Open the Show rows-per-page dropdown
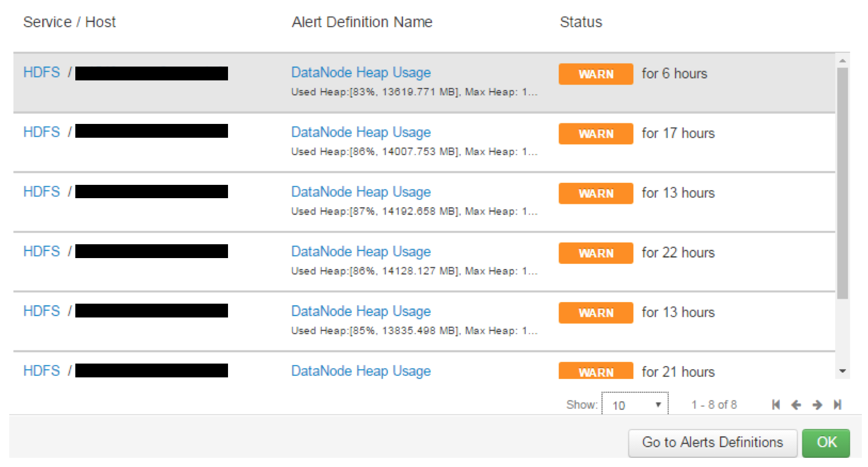868x467 pixels. tap(635, 405)
